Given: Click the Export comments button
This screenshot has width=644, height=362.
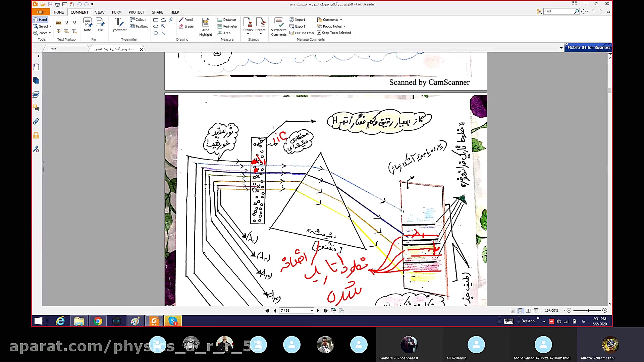Looking at the screenshot, I should [x=298, y=26].
